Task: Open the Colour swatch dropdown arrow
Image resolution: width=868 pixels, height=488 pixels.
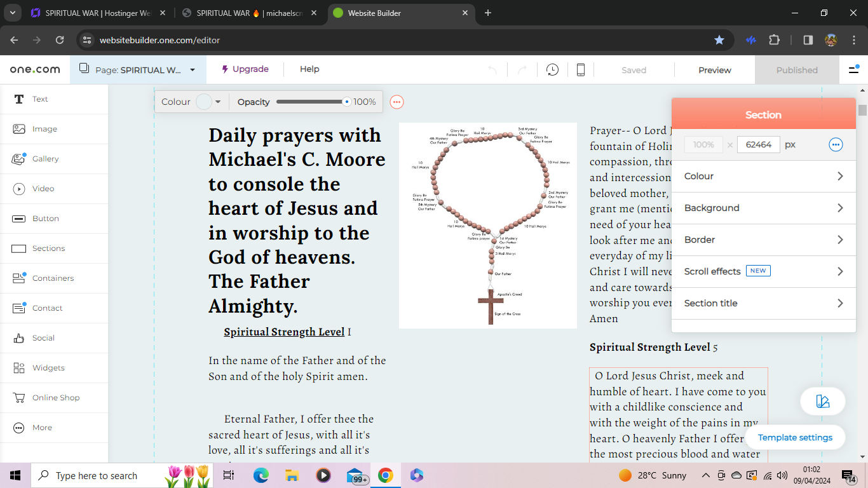Action: coord(219,102)
